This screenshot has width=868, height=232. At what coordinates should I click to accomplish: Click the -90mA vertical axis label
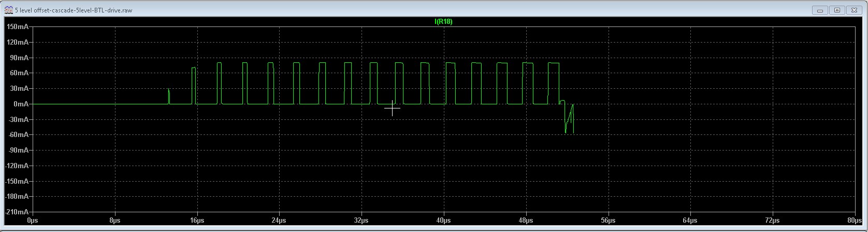tap(18, 151)
